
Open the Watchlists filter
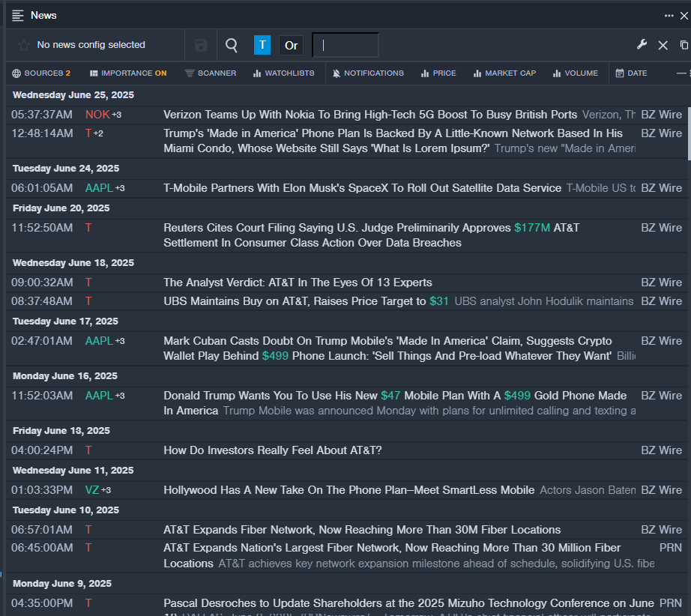pos(284,73)
